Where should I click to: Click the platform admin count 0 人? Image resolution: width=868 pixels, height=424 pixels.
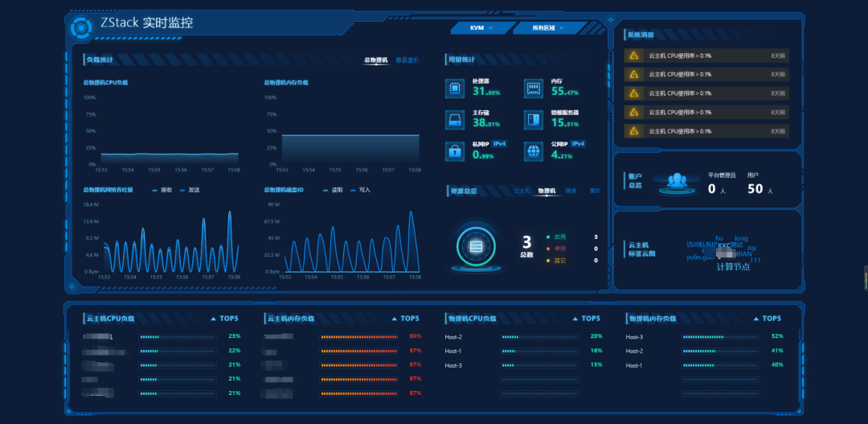point(716,189)
